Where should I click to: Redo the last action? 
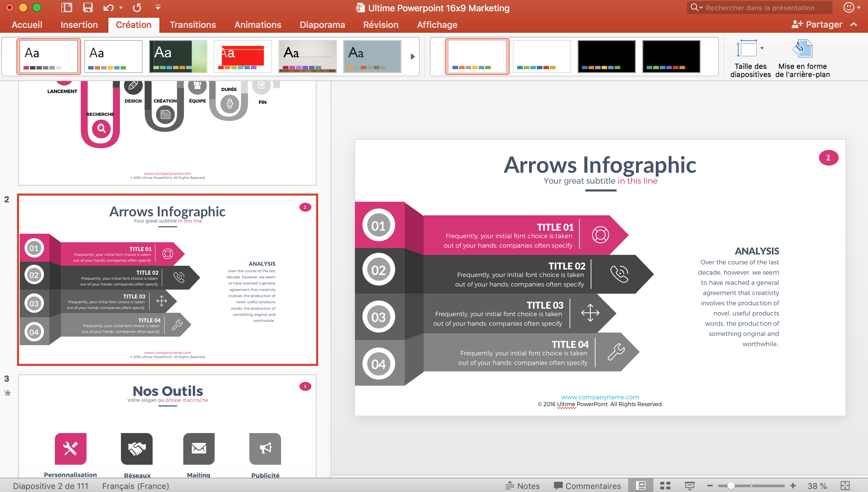pos(137,7)
